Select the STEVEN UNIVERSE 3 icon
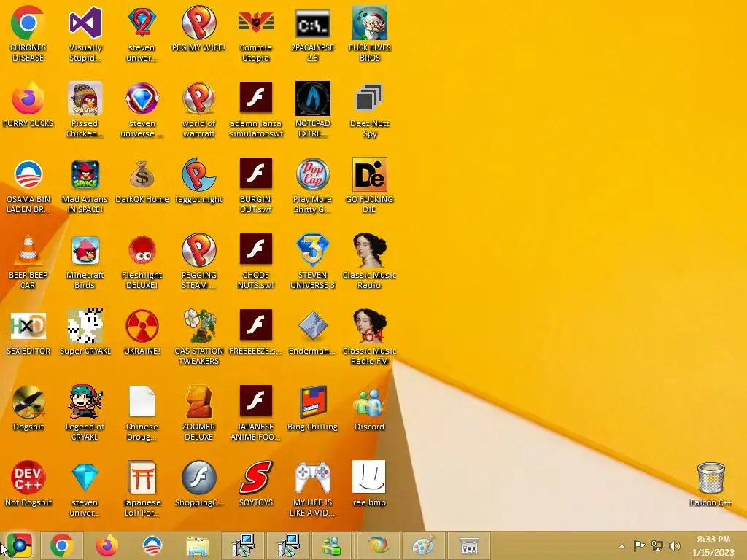 point(312,250)
